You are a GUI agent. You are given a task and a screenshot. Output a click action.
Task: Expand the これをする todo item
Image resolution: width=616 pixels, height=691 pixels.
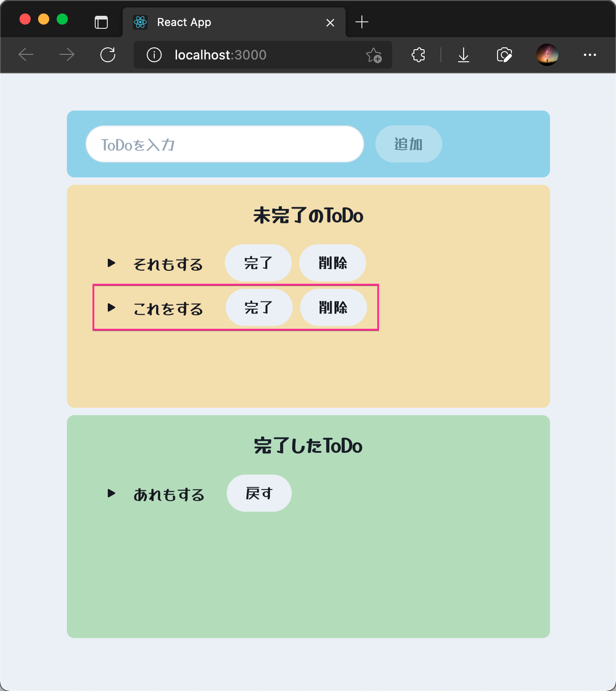tap(111, 307)
